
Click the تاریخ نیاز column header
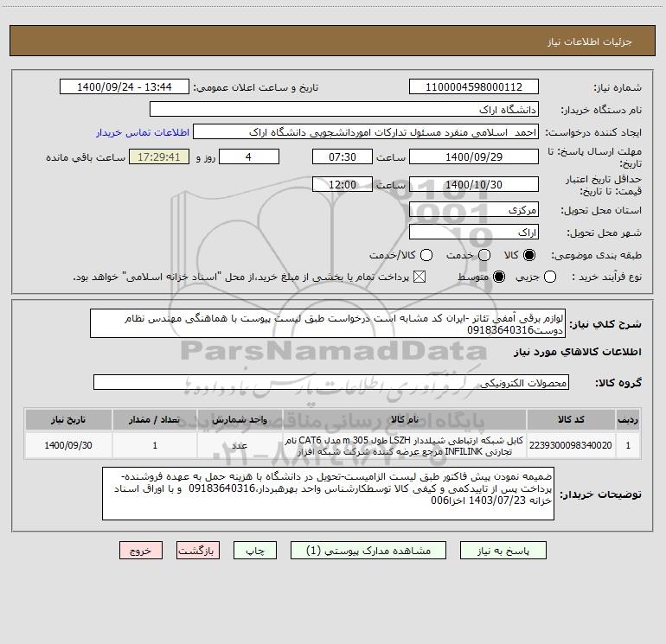68,419
